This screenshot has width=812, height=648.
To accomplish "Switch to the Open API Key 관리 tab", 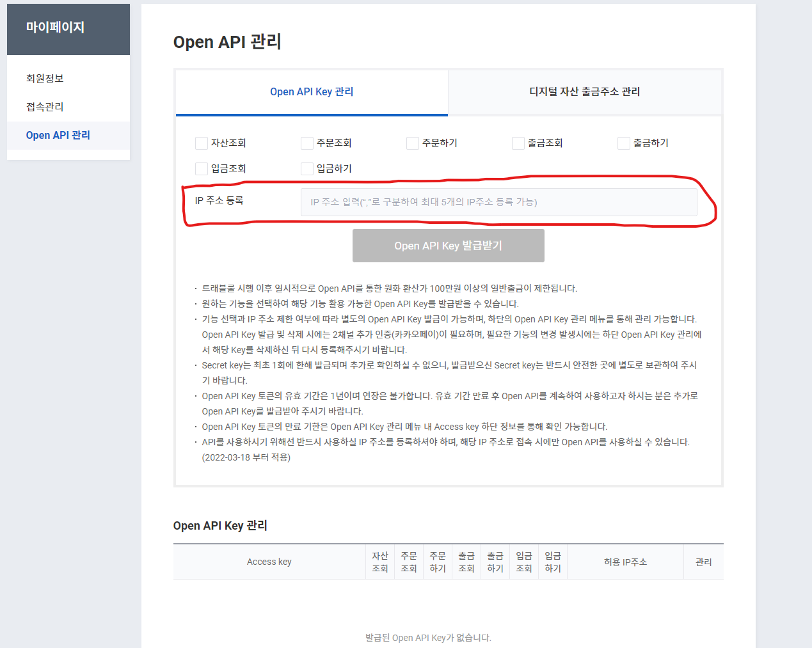I will 312,92.
